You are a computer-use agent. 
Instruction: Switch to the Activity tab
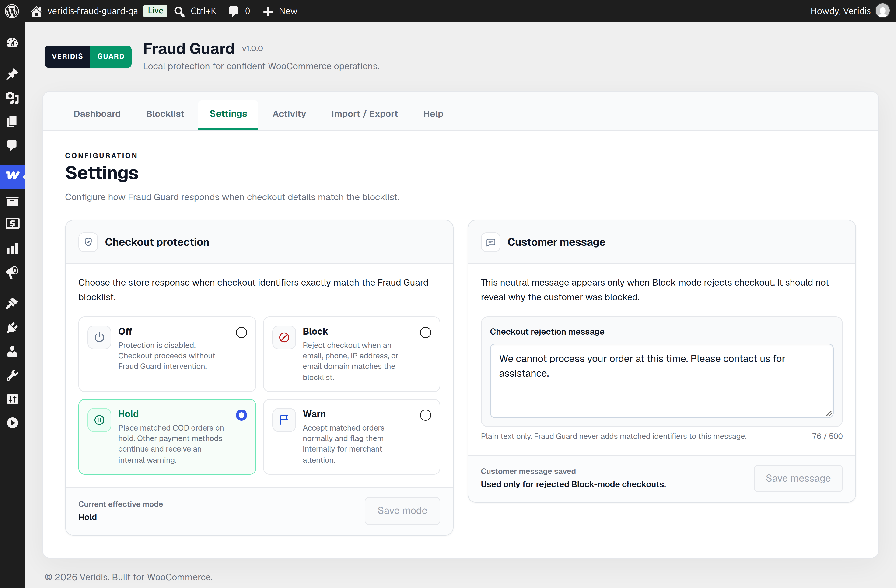pos(289,114)
